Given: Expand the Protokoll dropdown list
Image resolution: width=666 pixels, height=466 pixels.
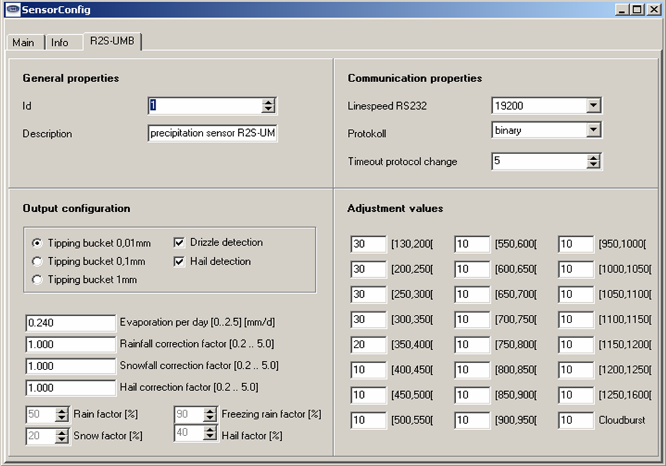Looking at the screenshot, I should click(x=592, y=130).
